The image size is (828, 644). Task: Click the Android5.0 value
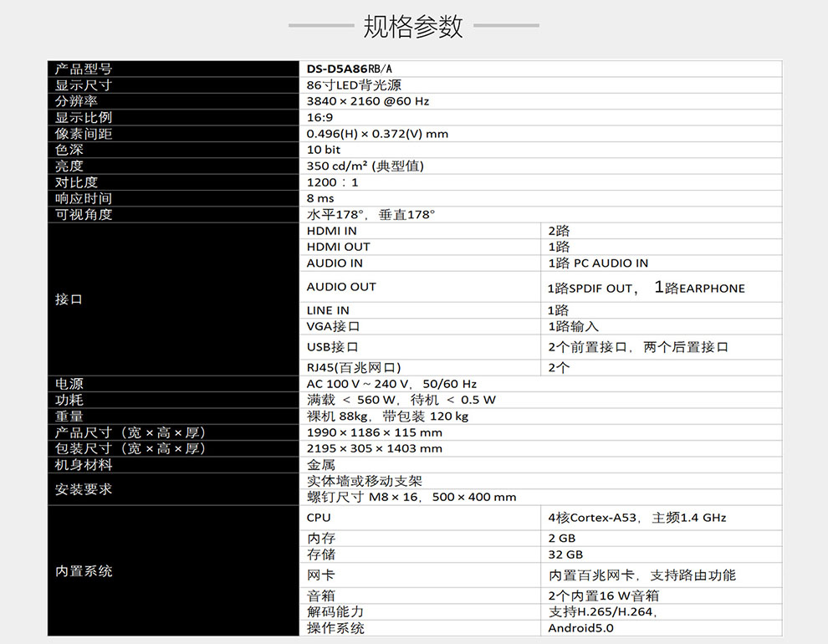pos(581,628)
